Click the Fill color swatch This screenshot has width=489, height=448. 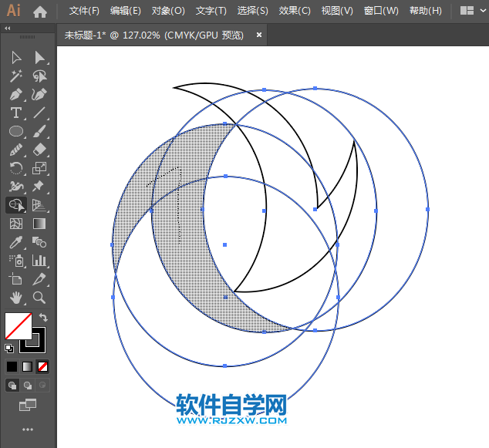click(18, 326)
